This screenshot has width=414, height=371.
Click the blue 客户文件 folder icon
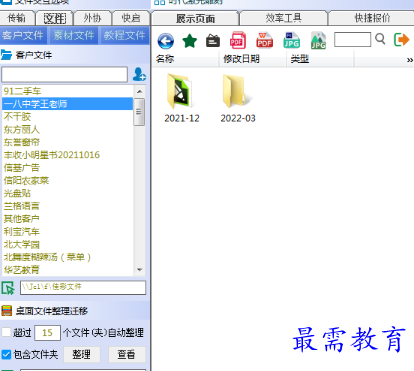[x=6, y=55]
